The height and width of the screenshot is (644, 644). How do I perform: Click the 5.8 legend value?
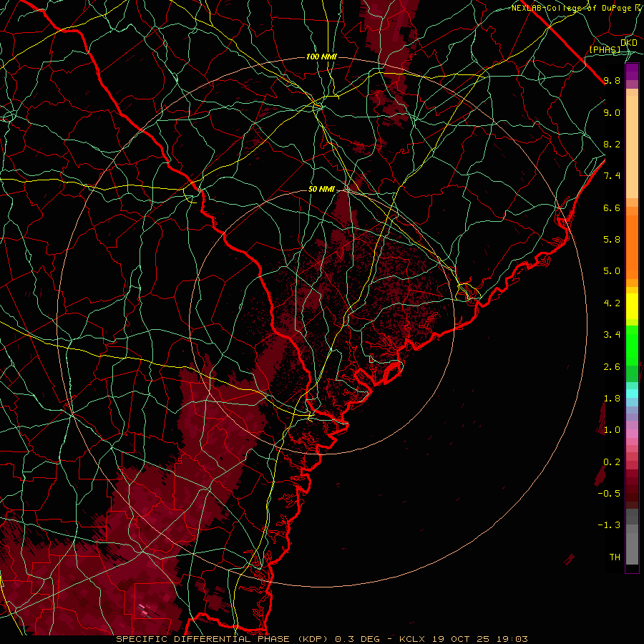(612, 240)
